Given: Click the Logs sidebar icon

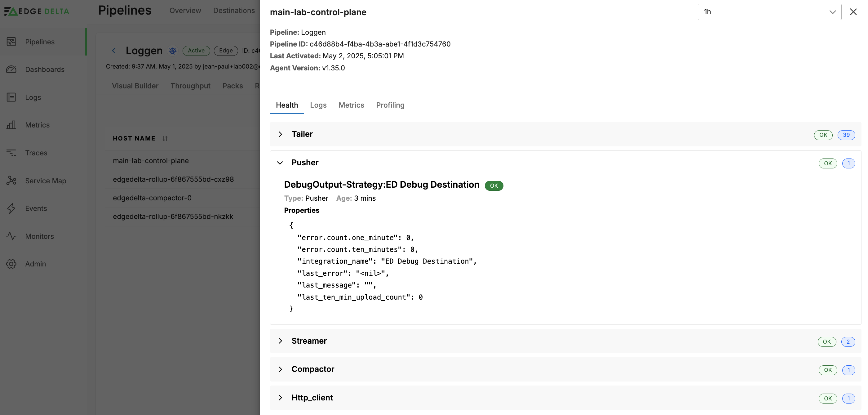Looking at the screenshot, I should click(11, 97).
